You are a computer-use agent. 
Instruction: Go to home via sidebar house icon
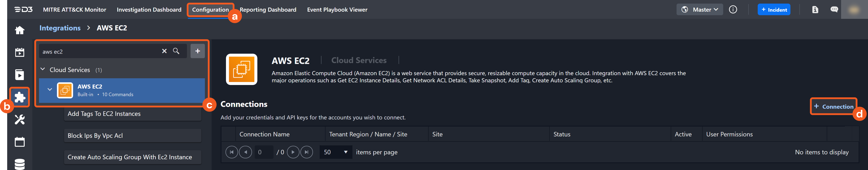pos(20,30)
